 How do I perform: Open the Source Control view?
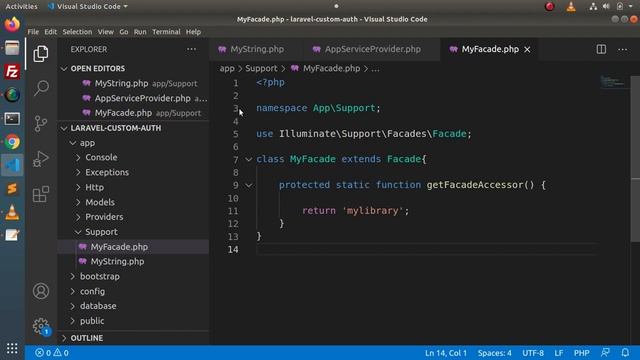[x=41, y=123]
